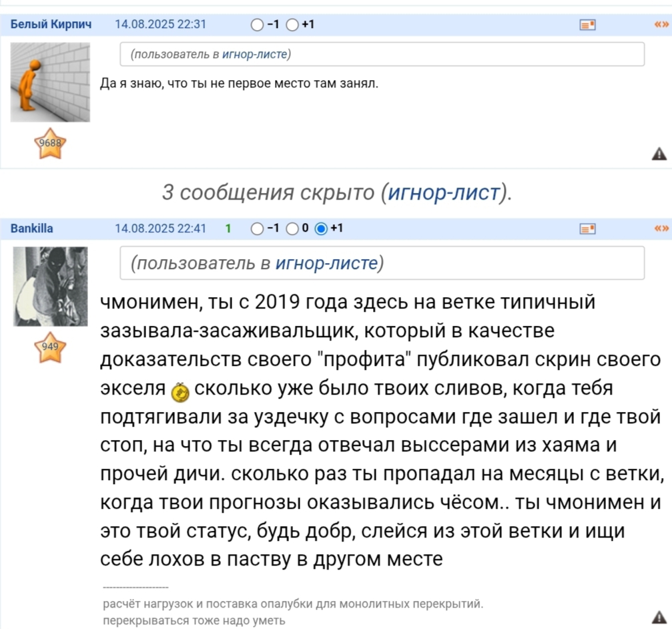Open Bankilla user profile link
This screenshot has height=629, width=672.
point(32,228)
